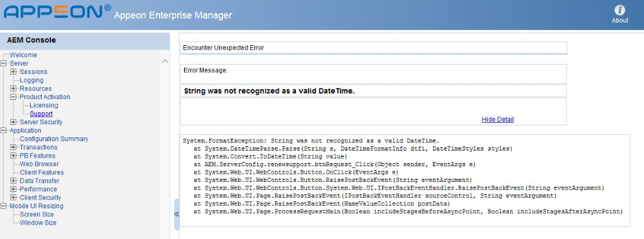Expand the Transactions node

14,147
